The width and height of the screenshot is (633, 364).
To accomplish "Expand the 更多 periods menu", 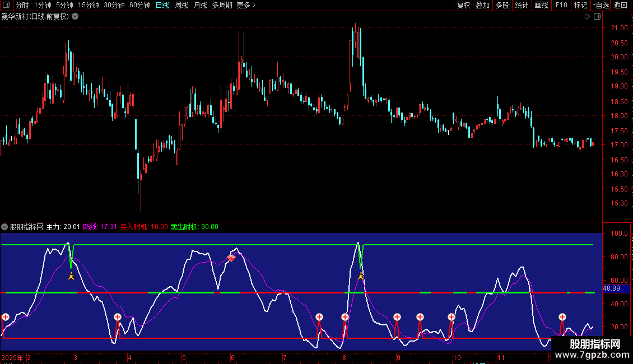I will coord(246,5).
